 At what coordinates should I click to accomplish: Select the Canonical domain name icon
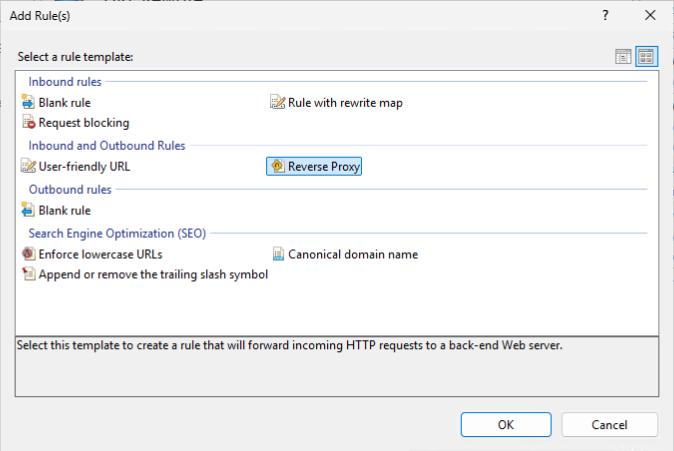point(278,254)
